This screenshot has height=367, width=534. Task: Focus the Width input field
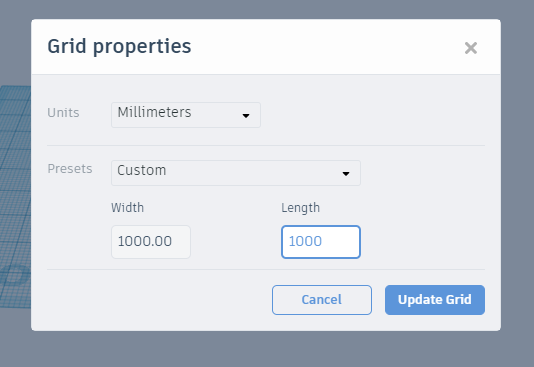(151, 242)
